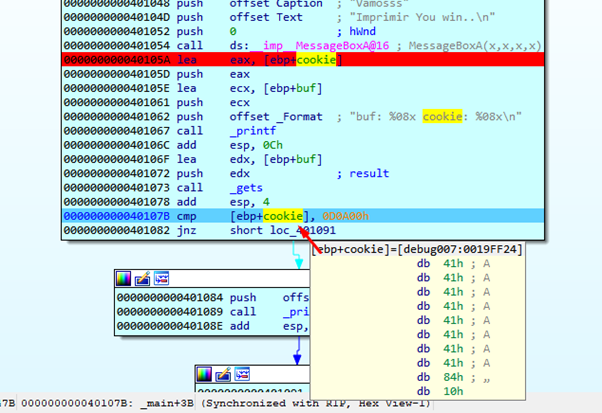Image resolution: width=602 pixels, height=413 pixels.
Task: Click offset _Format operand
Action: pyautogui.click(x=276, y=117)
